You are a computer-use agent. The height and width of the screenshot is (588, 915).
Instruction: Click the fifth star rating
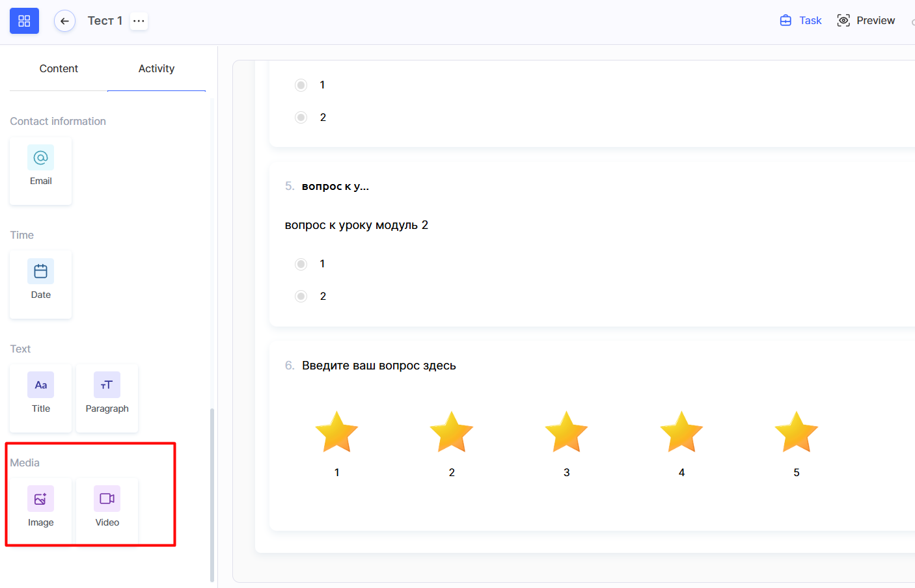tap(796, 432)
